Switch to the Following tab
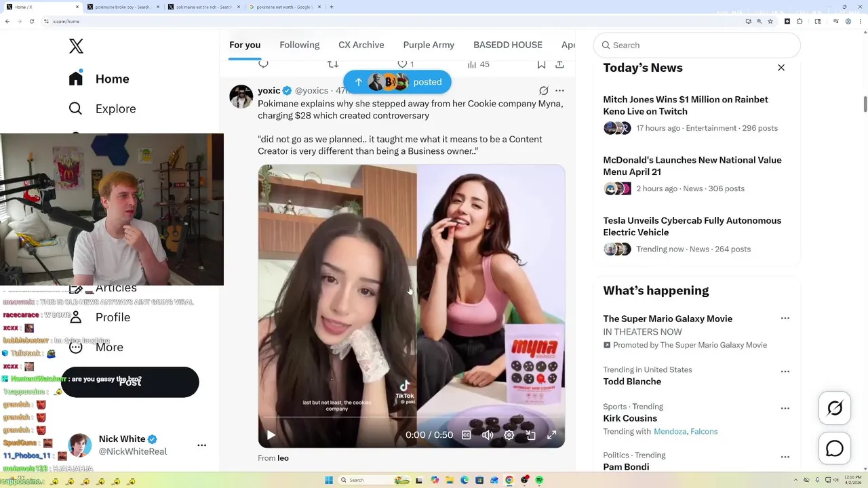The image size is (868, 488). (299, 45)
